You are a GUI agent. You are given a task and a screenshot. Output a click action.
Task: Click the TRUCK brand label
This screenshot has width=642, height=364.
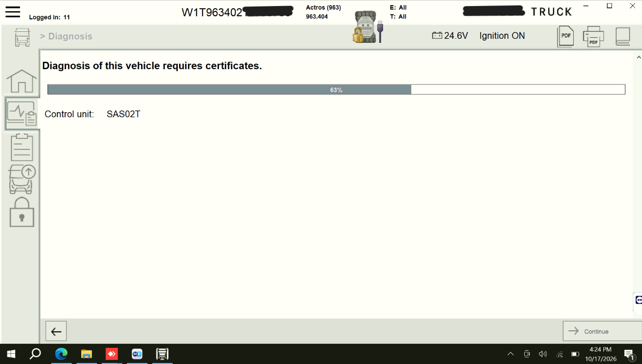coord(552,12)
